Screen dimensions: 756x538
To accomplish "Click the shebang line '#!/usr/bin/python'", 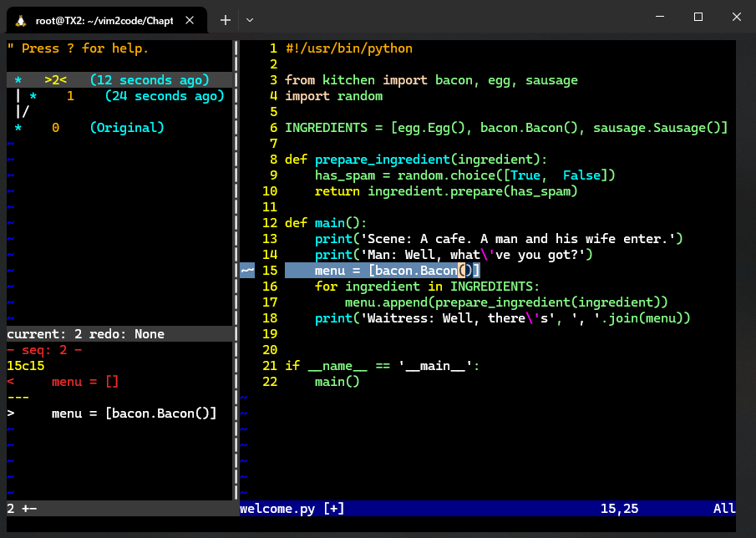I will point(348,48).
